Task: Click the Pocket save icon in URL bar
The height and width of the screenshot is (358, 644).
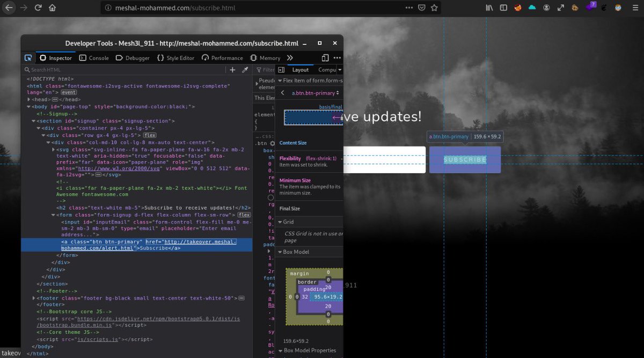Action: [x=422, y=8]
